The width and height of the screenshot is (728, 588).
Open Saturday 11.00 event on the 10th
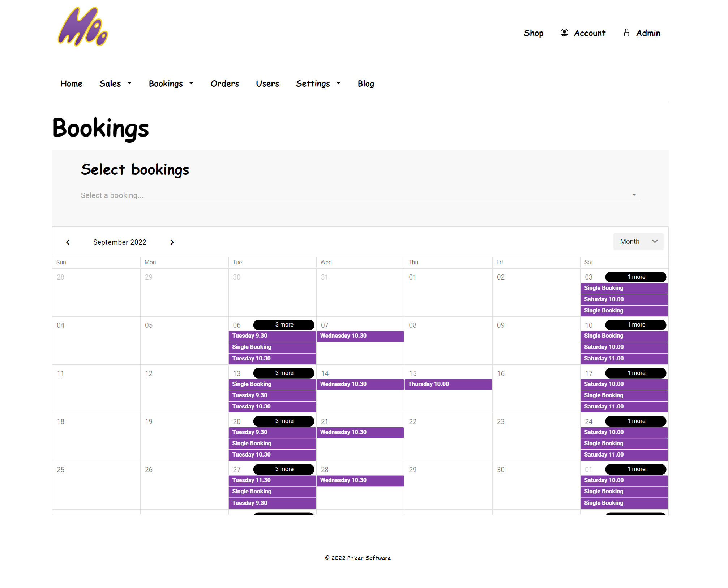(x=624, y=359)
